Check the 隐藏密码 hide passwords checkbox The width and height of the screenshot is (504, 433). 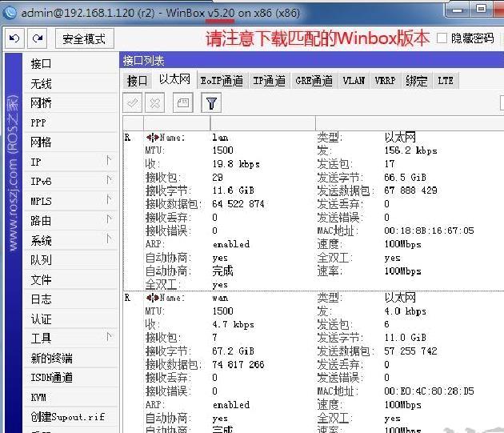(442, 38)
